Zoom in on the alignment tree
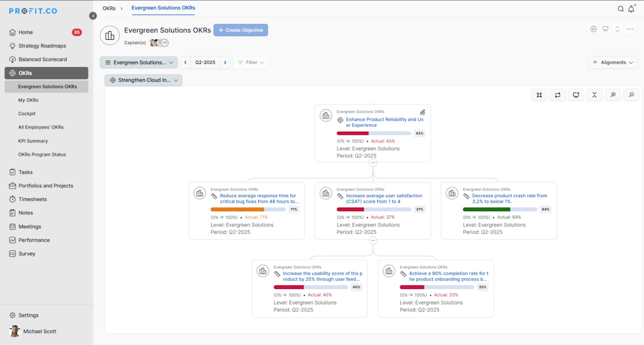The height and width of the screenshot is (345, 644). point(612,95)
